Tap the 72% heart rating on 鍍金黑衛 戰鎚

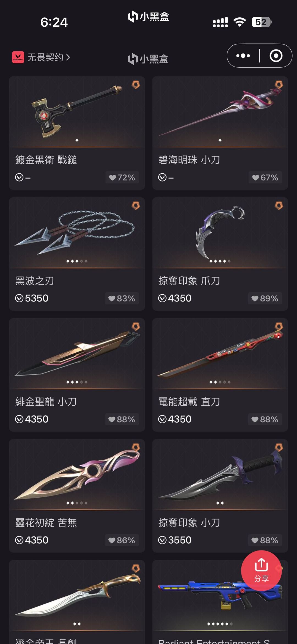[x=122, y=177]
